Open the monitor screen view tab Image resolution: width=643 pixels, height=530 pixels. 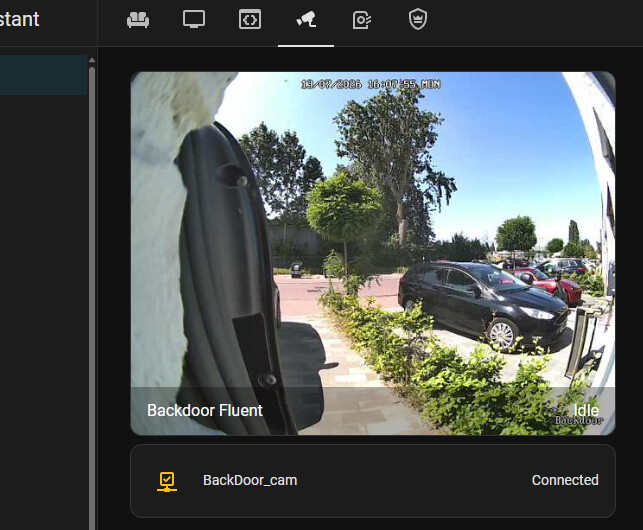click(194, 19)
